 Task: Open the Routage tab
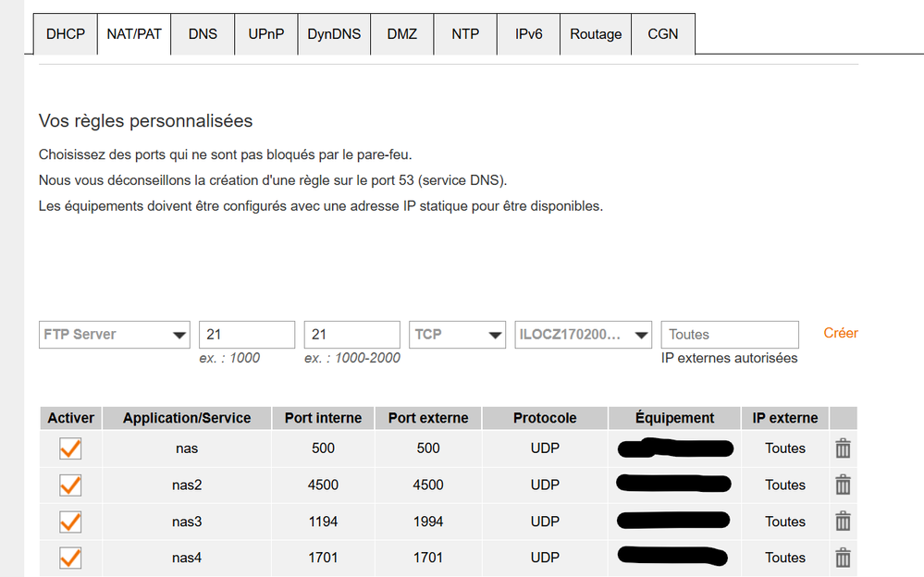click(x=595, y=33)
